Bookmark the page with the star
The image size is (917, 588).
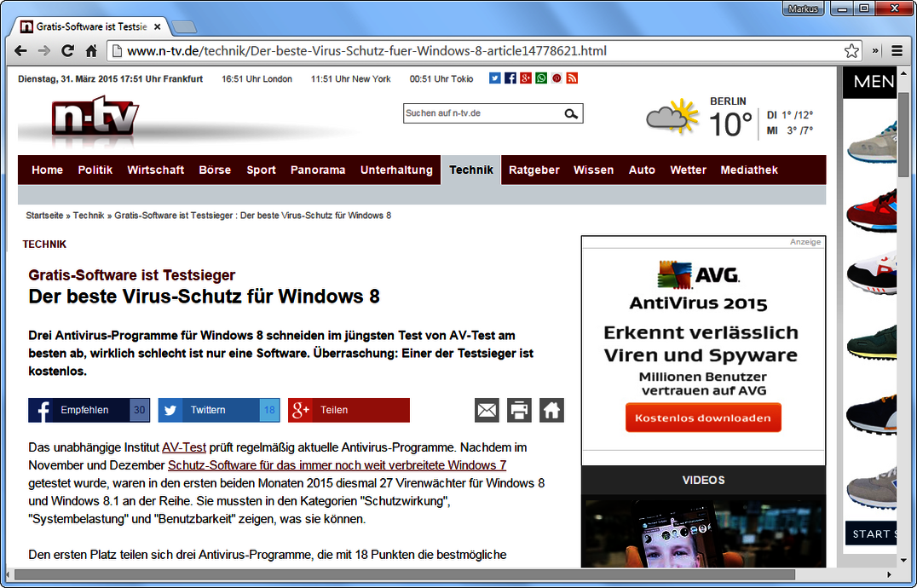(851, 51)
